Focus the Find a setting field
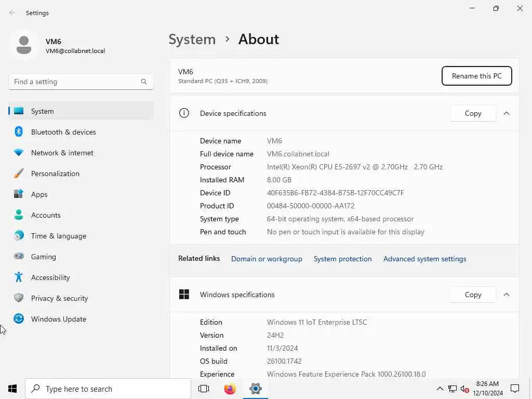The height and width of the screenshot is (399, 532). tap(81, 82)
